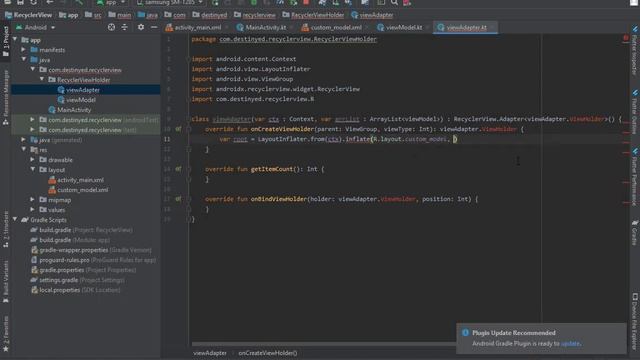
Task: Expand the java (generated) folder
Action: tap(24, 139)
